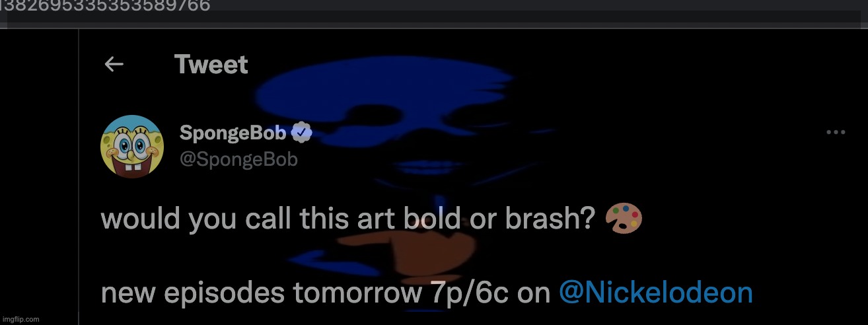
Task: Follow the @Nickelodeon mention link
Action: coord(655,293)
